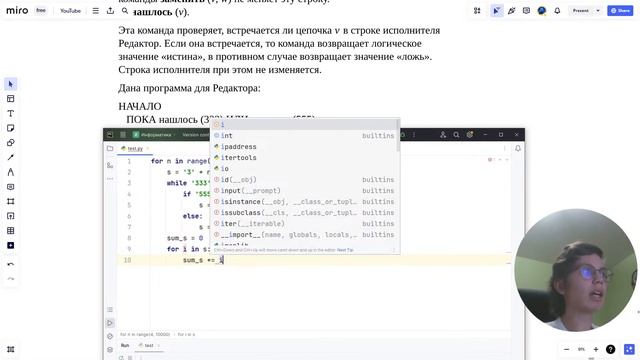Search the Miro board

125,11
